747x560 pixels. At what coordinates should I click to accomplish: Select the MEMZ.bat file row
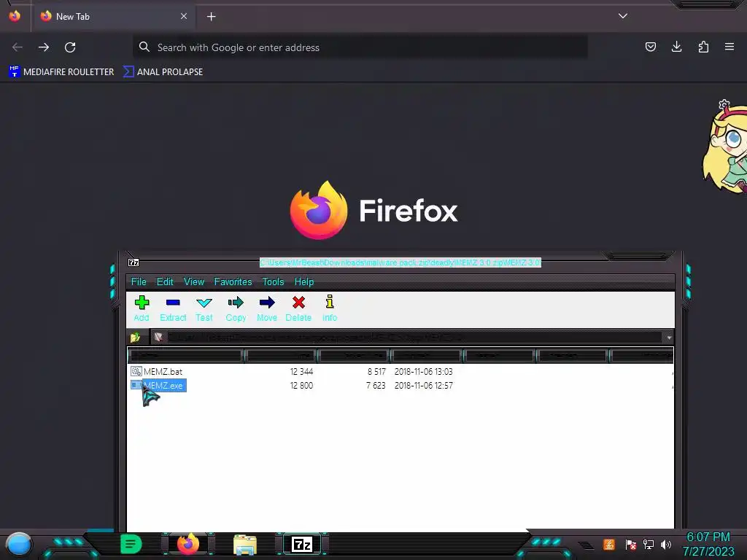click(x=400, y=371)
